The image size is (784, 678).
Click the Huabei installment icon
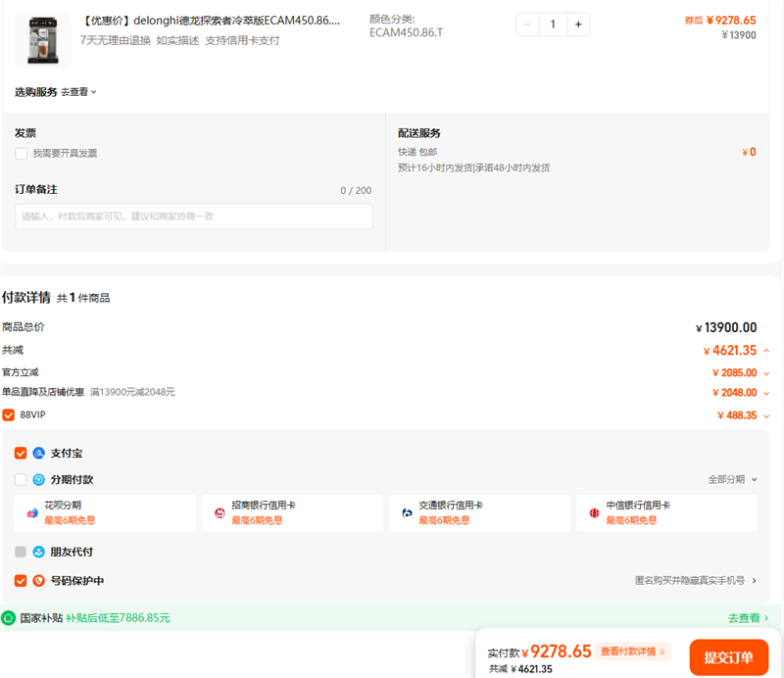[32, 512]
